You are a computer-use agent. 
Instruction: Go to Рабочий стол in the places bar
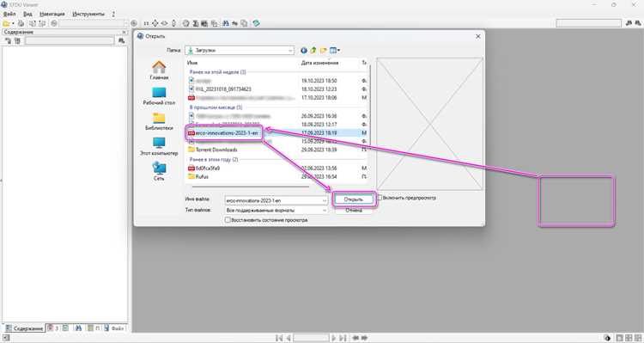[159, 95]
